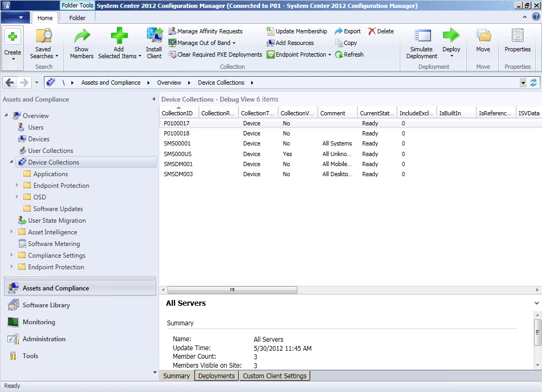Select the Summary tab
Screen dimensions: 542x392
(x=176, y=376)
